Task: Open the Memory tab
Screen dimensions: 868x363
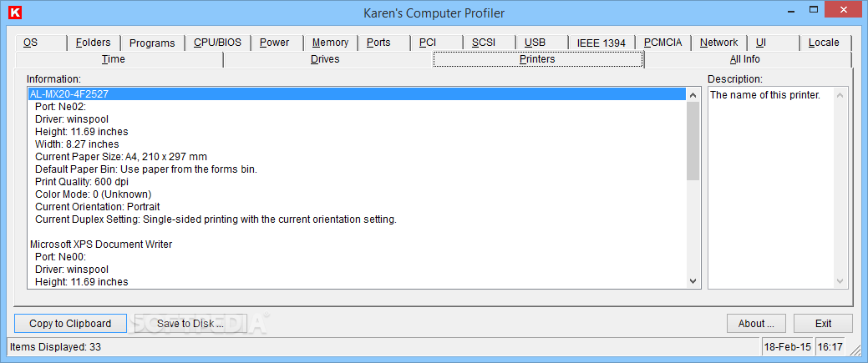Action: [x=331, y=43]
